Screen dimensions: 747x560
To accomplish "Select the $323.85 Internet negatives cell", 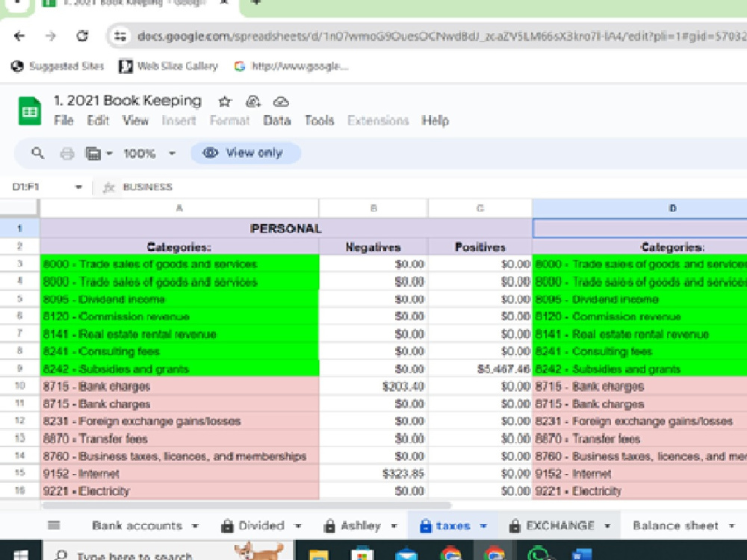I will point(373,474).
